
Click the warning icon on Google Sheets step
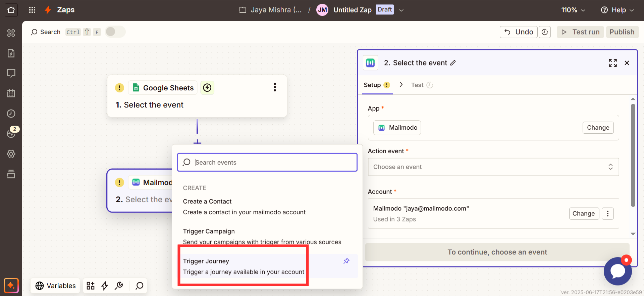click(119, 88)
